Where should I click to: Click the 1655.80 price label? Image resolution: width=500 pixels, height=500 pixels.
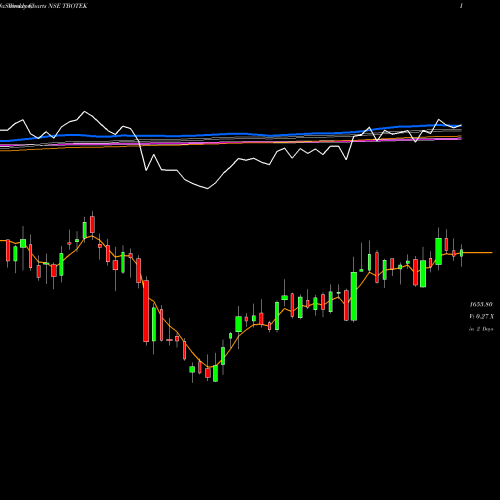click(x=481, y=305)
